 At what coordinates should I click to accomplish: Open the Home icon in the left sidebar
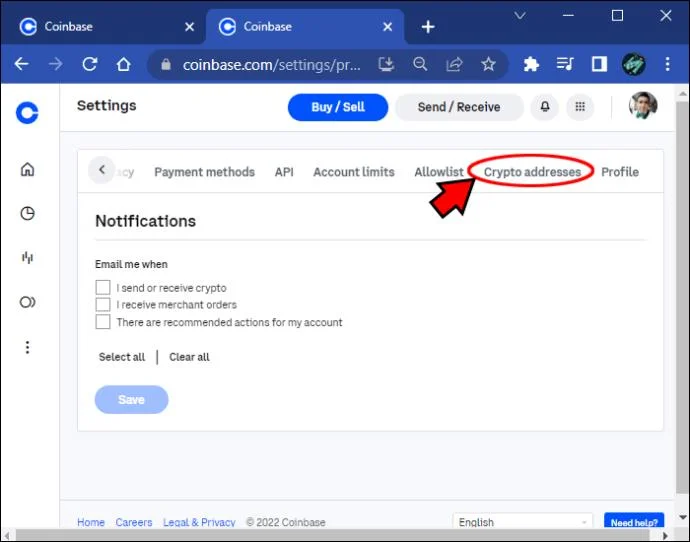point(28,169)
